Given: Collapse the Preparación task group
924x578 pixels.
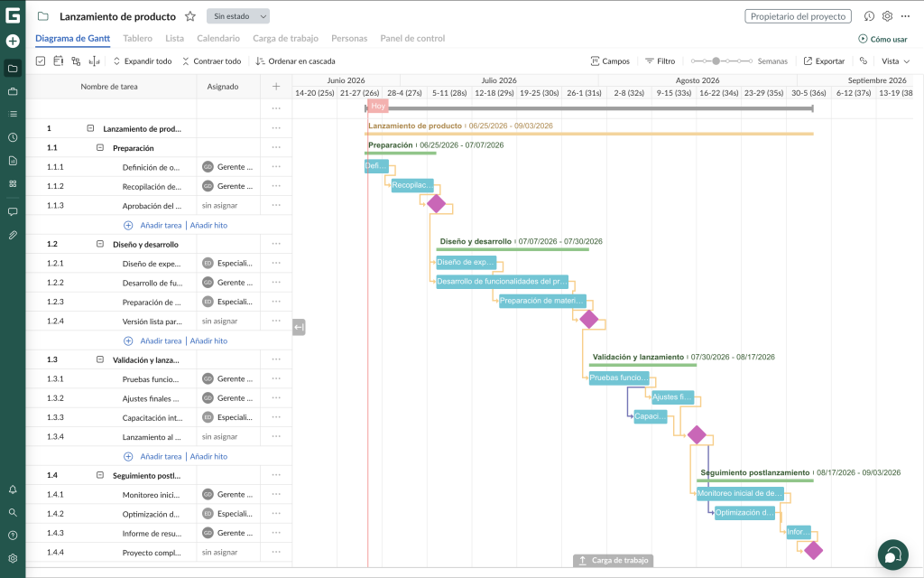Looking at the screenshot, I should [99, 147].
